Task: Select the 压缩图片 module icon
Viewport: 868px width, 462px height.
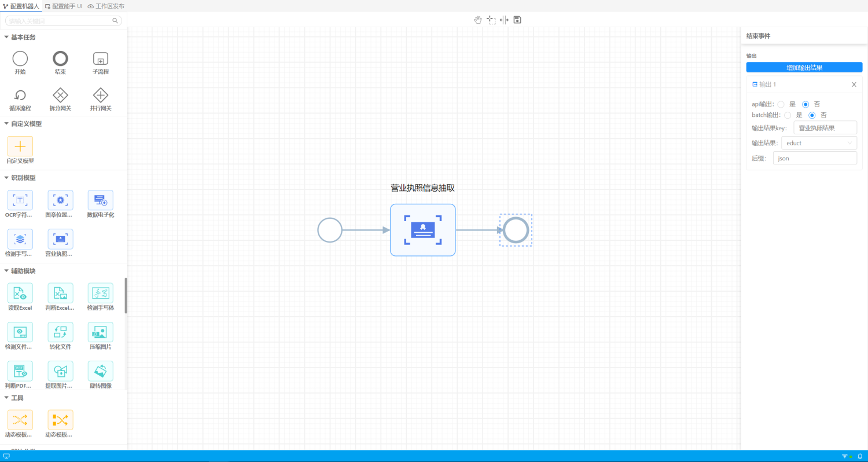Action: (101, 332)
